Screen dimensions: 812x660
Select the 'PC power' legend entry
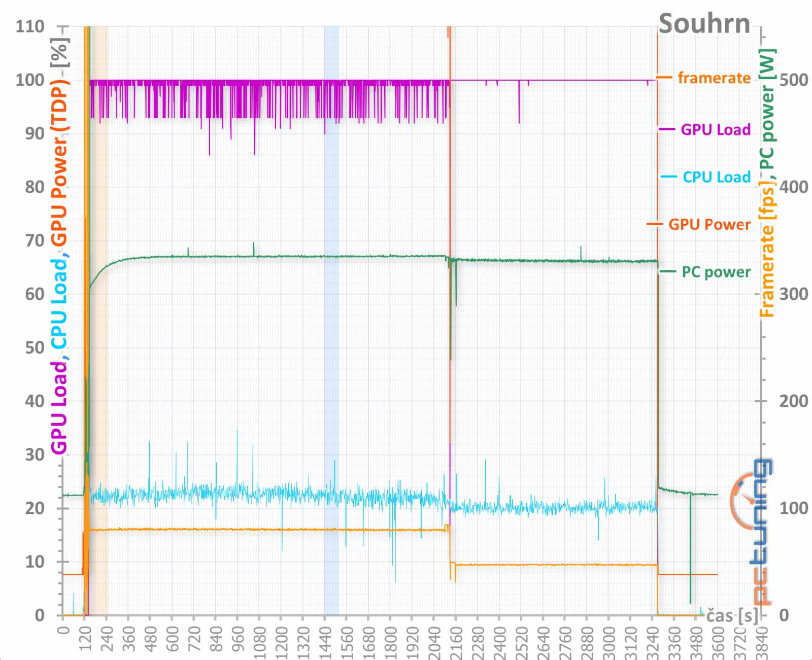click(716, 272)
